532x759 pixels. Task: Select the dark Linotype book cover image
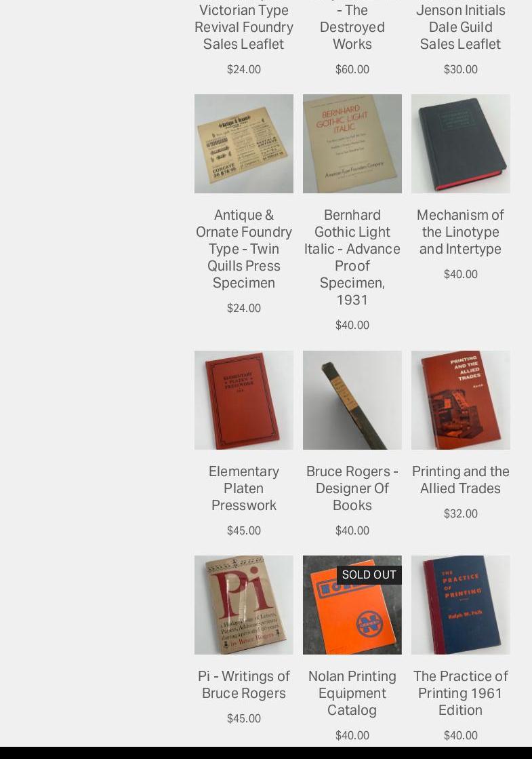coord(460,144)
